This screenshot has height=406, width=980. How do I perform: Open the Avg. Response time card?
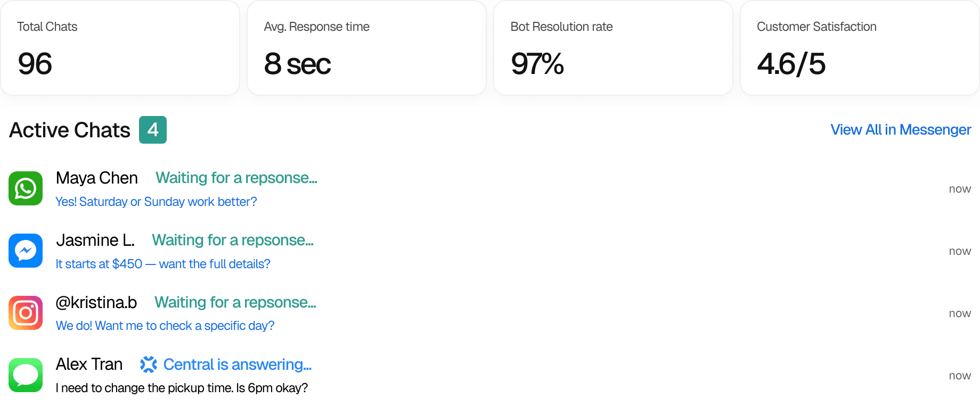[366, 48]
